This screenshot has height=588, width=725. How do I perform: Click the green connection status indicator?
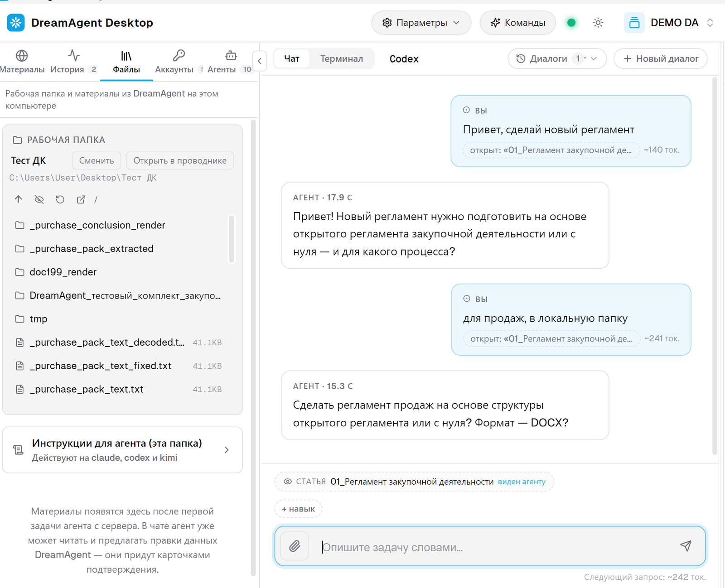click(571, 23)
